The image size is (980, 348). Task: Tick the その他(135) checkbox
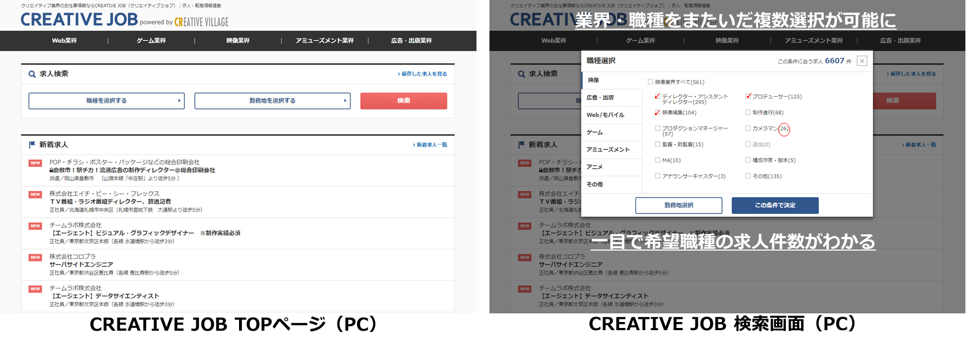point(748,176)
